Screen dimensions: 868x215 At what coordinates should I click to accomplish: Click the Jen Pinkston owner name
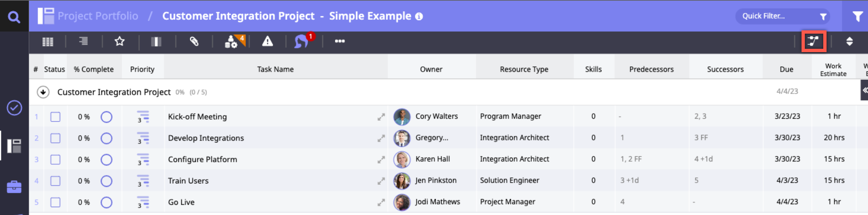click(436, 180)
